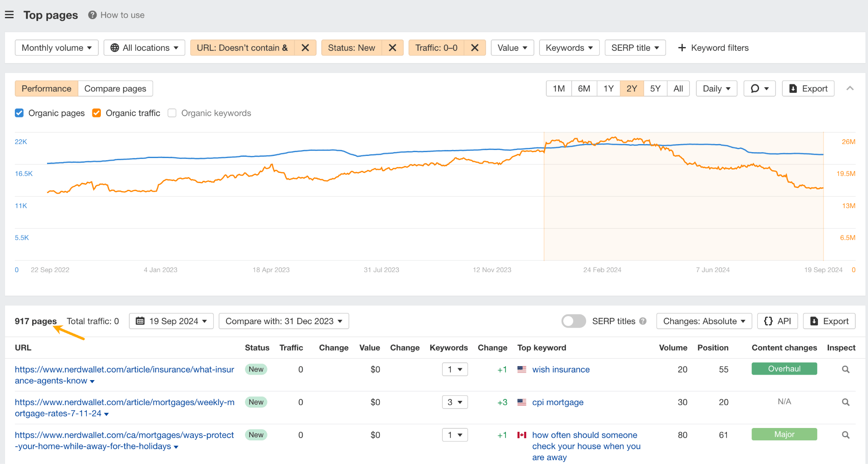Uncheck the Organic pages checkbox
Image resolution: width=868 pixels, height=464 pixels.
pyautogui.click(x=19, y=113)
